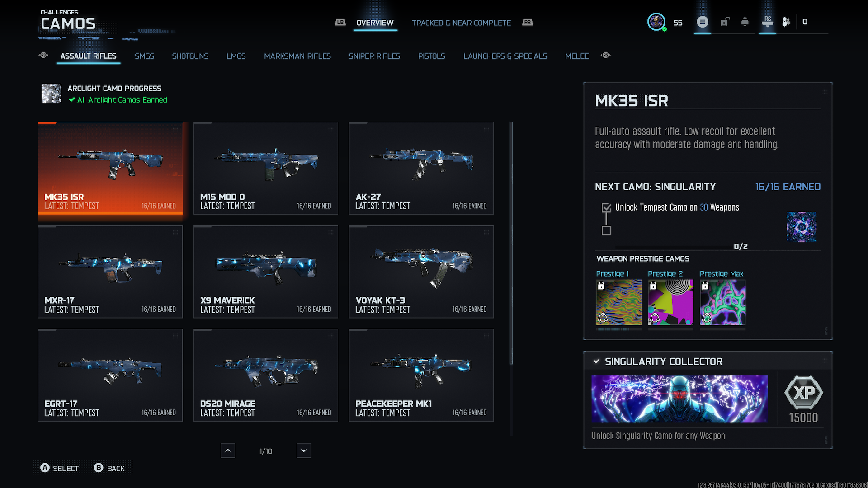
Task: Open the player profile emblem icon
Action: [656, 22]
